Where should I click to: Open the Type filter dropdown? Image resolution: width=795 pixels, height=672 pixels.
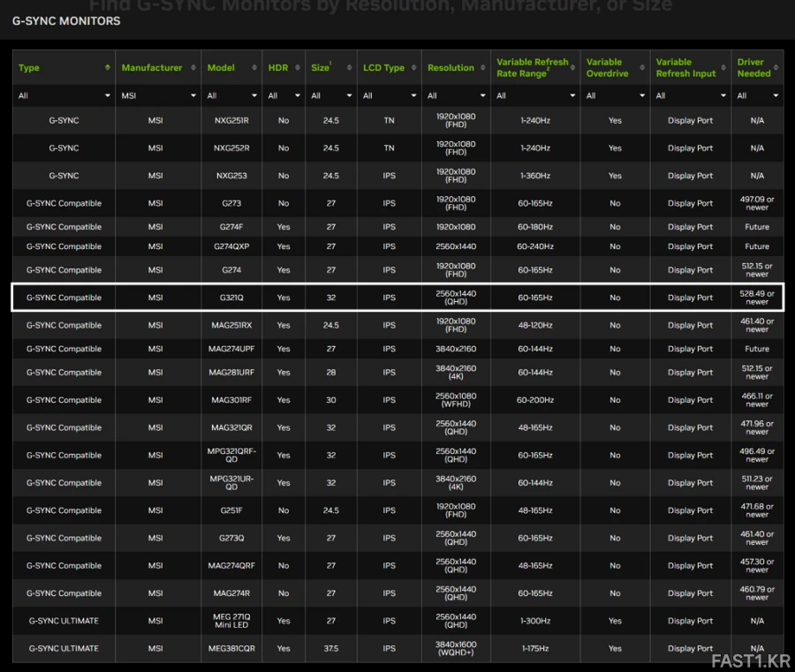click(64, 95)
